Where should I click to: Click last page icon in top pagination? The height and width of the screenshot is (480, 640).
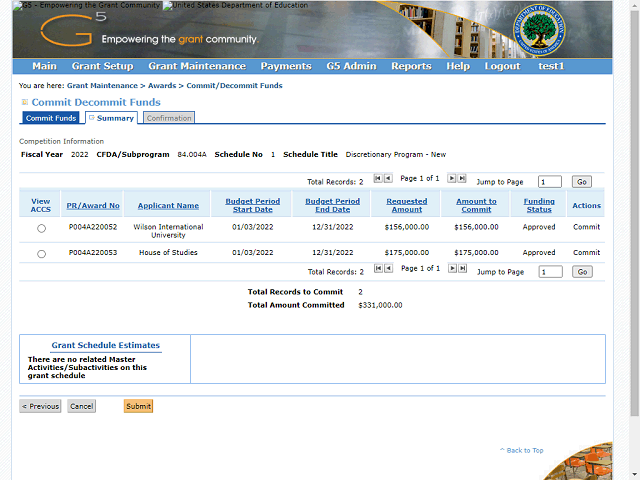(x=462, y=178)
